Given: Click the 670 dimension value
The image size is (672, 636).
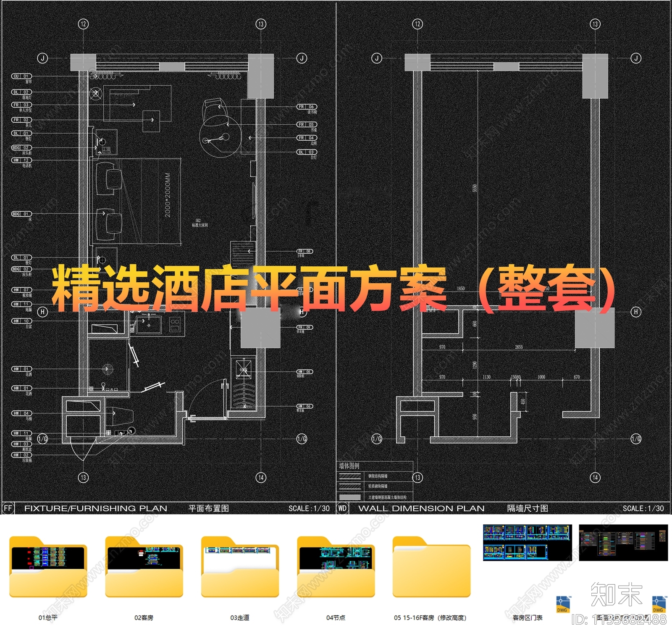Looking at the screenshot, I should (x=577, y=377).
